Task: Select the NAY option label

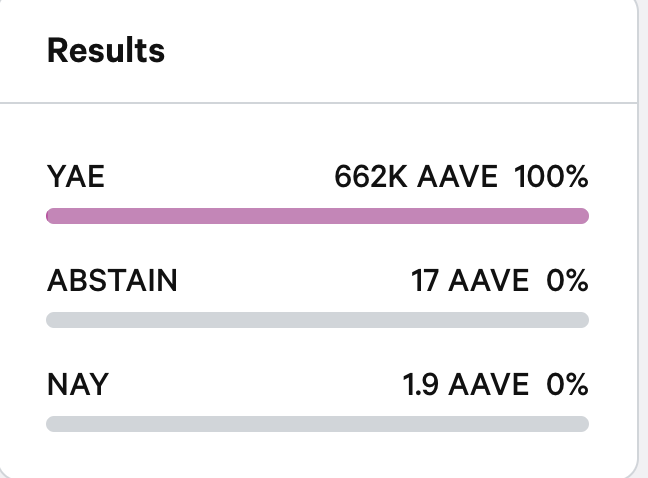Action: pyautogui.click(x=78, y=385)
